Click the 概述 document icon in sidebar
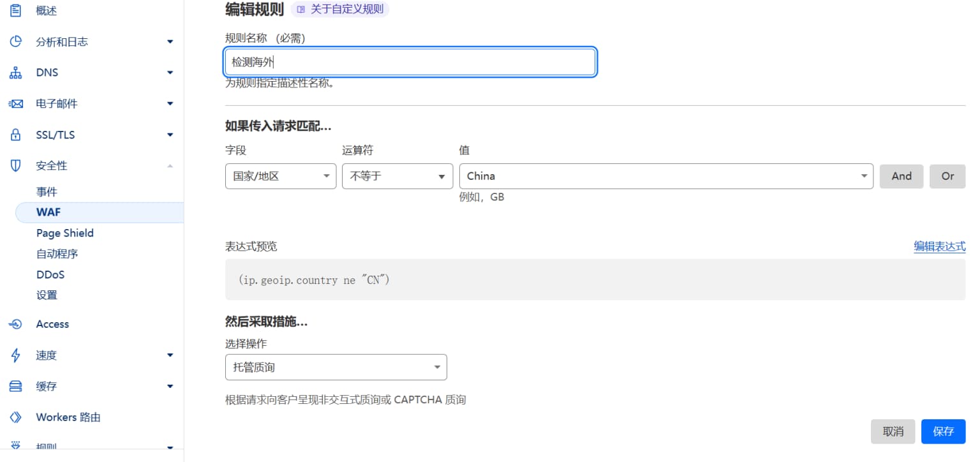 [15, 10]
